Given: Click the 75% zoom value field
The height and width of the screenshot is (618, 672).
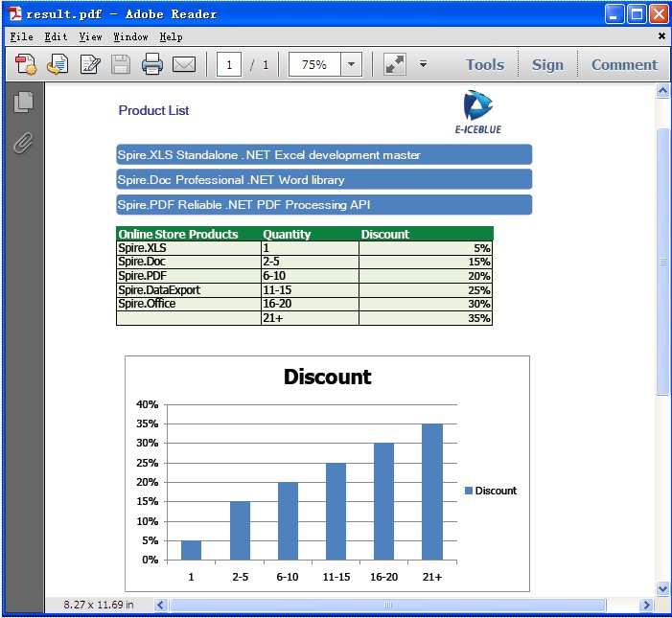Looking at the screenshot, I should (x=314, y=64).
